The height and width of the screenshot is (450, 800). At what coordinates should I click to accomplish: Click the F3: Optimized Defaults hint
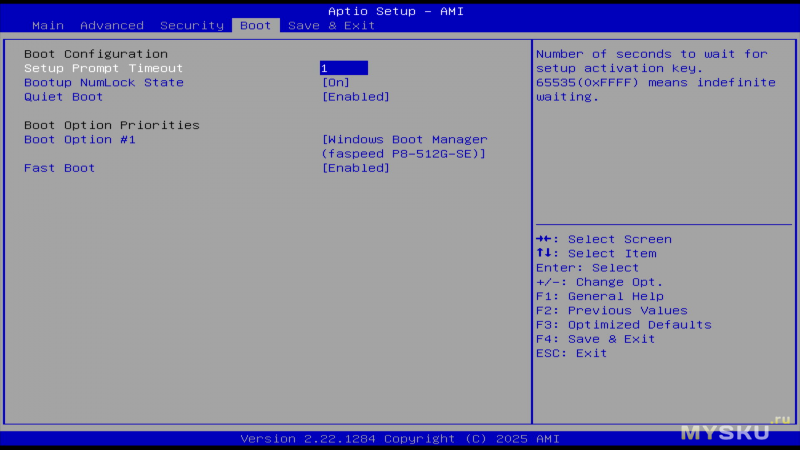click(623, 325)
